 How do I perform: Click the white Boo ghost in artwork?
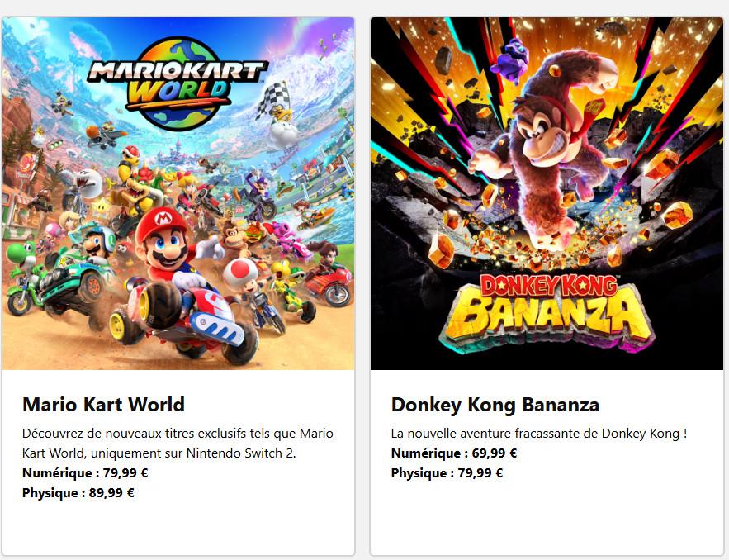pos(86,180)
